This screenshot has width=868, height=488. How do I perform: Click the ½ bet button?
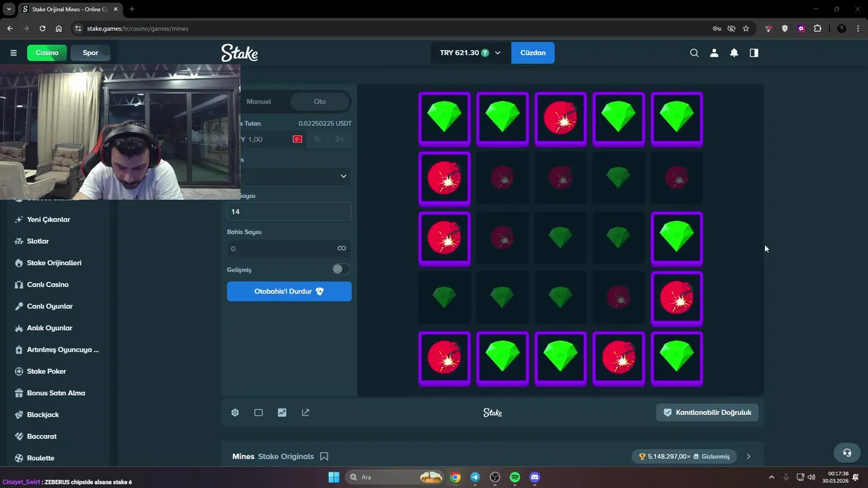point(317,139)
